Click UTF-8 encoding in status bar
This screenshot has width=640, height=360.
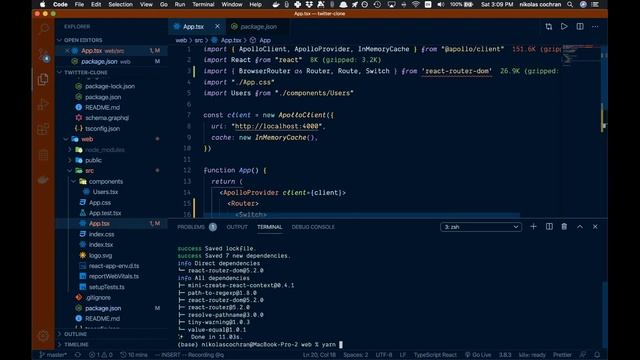384,355
